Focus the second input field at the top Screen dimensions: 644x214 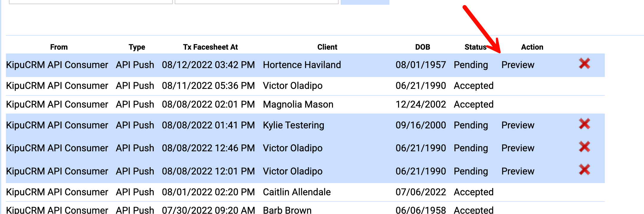256,1
